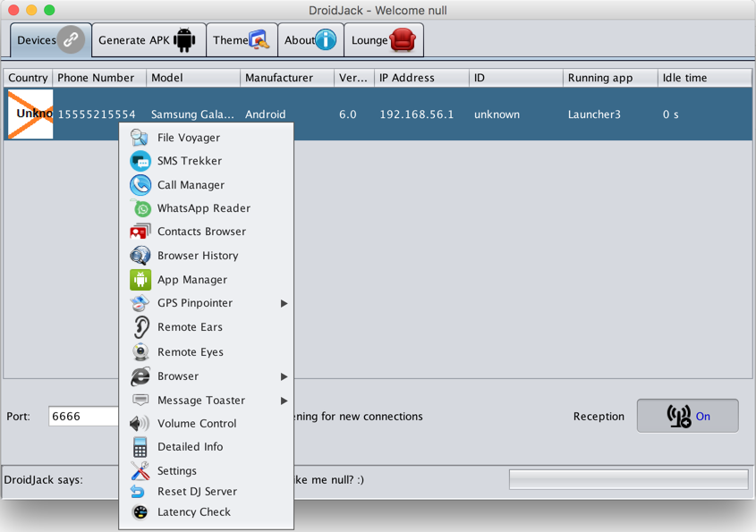This screenshot has height=532, width=756.
Task: Click the Detailed Info calculator icon
Action: click(140, 447)
